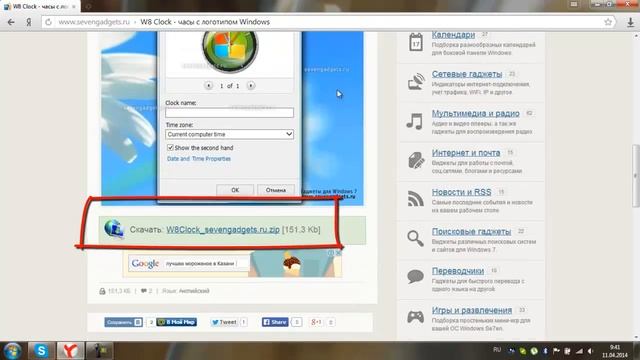Click the RU language indicator
Image resolution: width=640 pixels, height=360 pixels.
tap(497, 350)
